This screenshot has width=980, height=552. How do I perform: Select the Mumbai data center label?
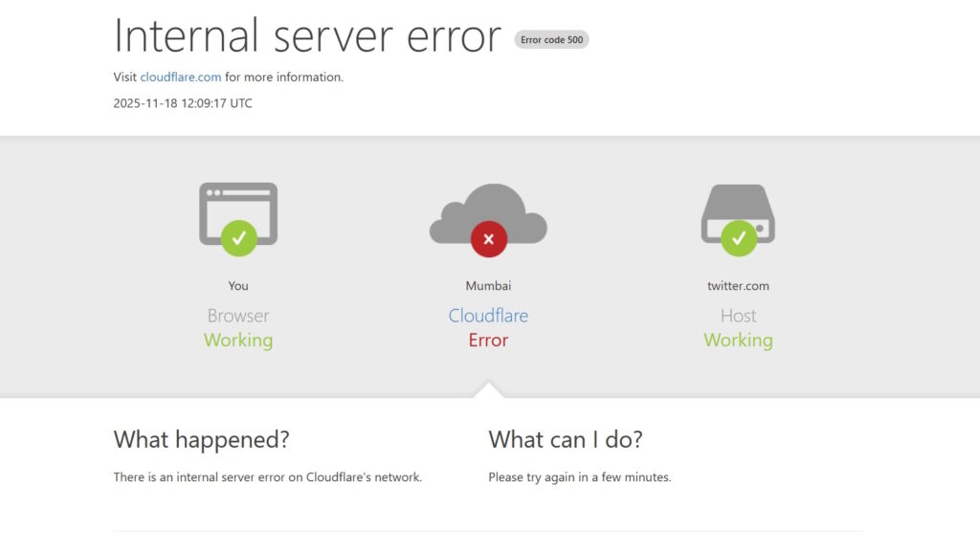point(489,285)
